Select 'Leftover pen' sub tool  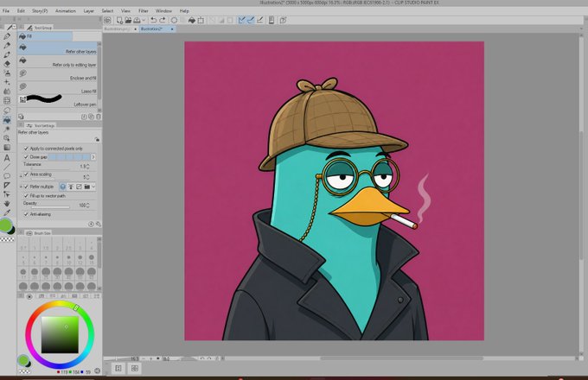(x=57, y=101)
